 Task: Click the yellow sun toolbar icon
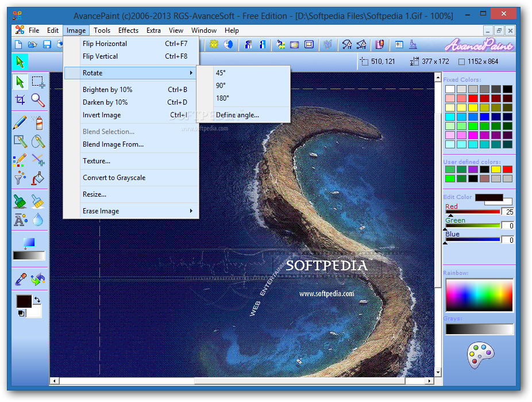point(214,44)
